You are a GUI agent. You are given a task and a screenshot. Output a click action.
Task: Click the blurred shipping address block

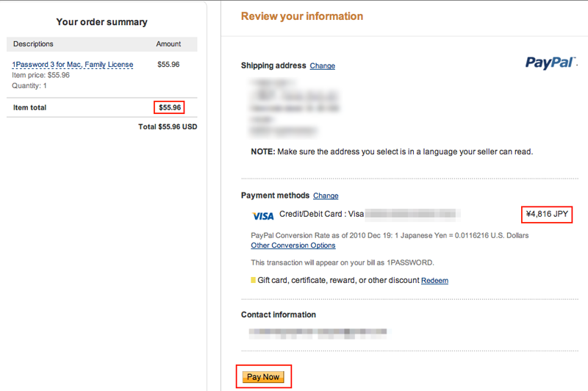[295, 107]
